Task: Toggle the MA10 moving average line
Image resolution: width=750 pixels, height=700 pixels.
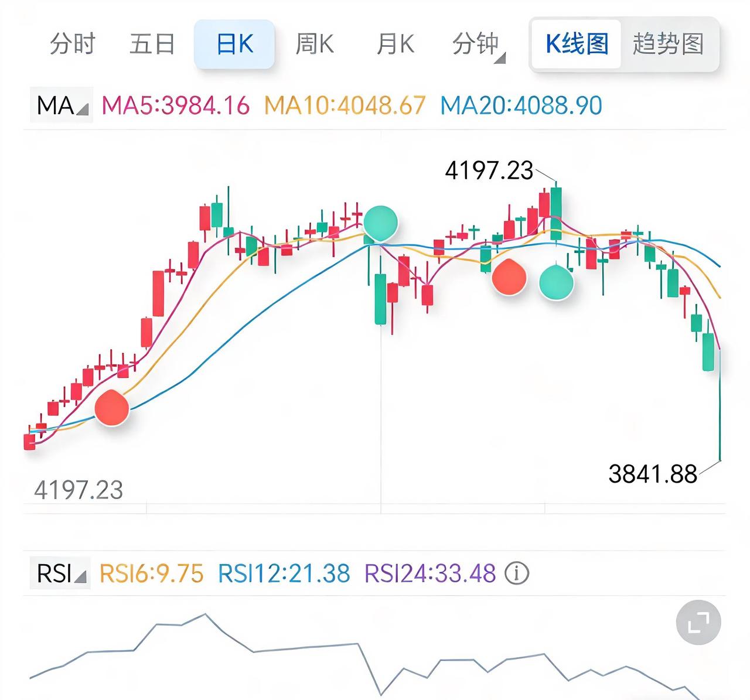Action: point(345,104)
